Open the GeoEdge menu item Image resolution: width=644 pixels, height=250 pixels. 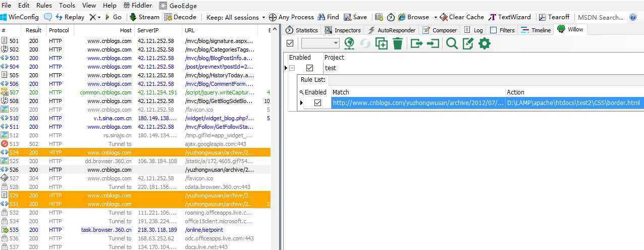[179, 5]
